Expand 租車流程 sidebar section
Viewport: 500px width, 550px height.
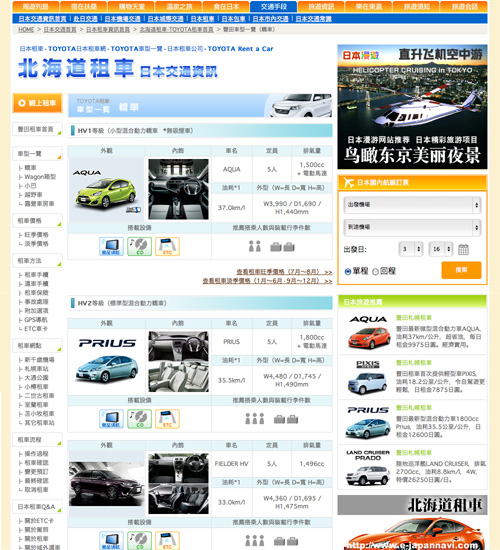click(x=37, y=440)
